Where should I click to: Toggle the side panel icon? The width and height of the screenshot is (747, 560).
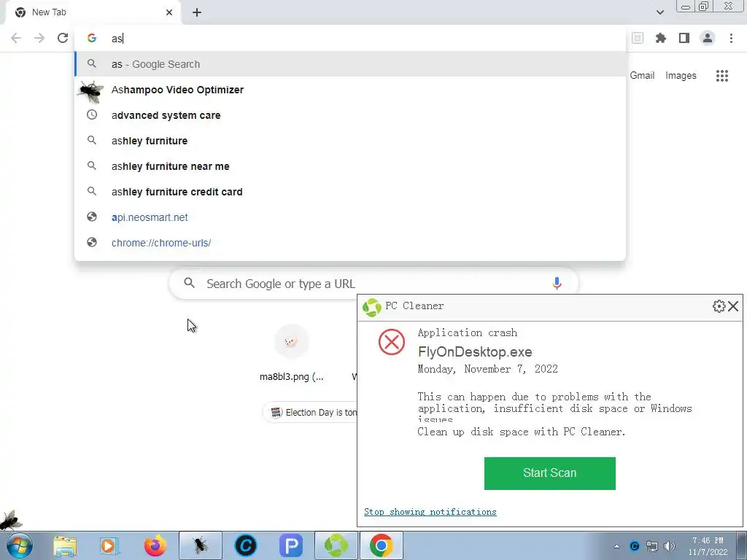(684, 38)
